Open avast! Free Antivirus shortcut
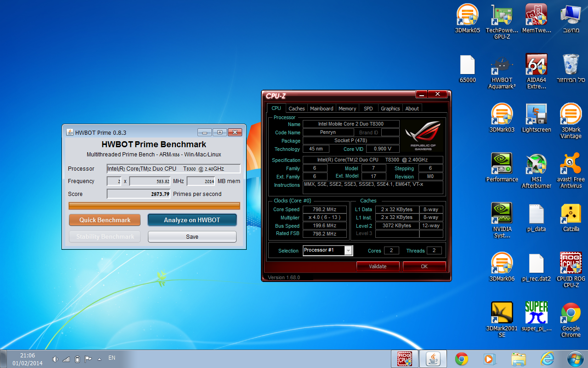Image resolution: width=588 pixels, height=368 pixels. 571,171
